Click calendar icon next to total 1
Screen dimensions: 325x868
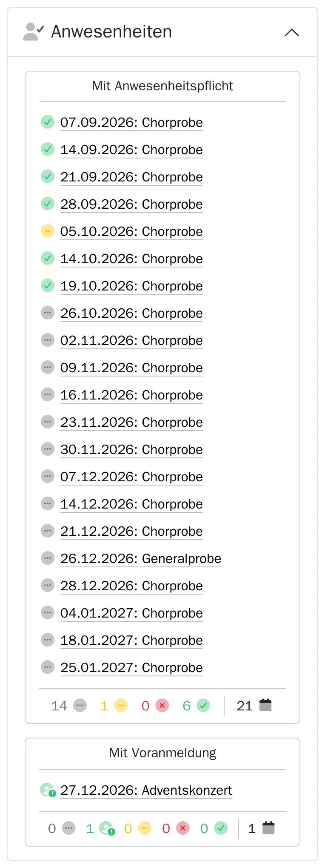tap(268, 828)
